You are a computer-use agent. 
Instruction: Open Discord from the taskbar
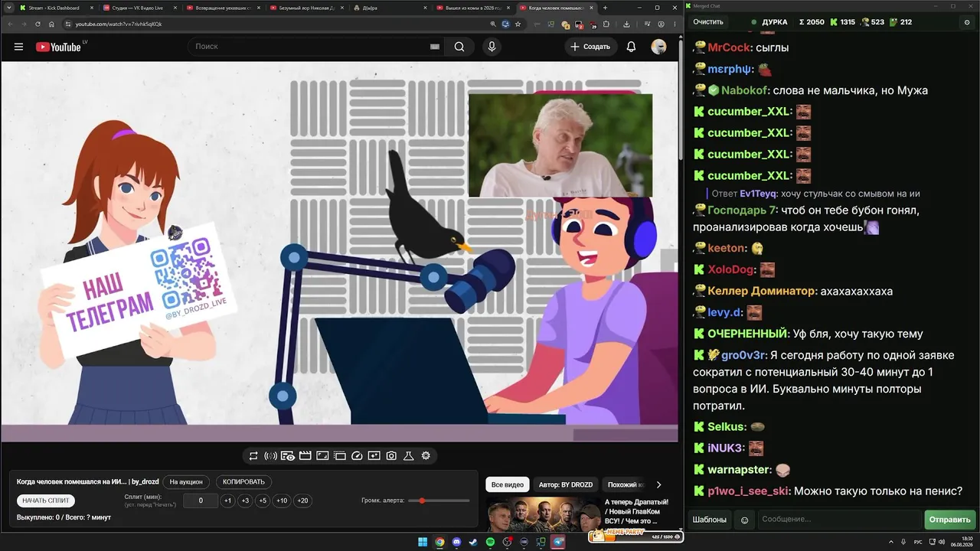pos(457,543)
